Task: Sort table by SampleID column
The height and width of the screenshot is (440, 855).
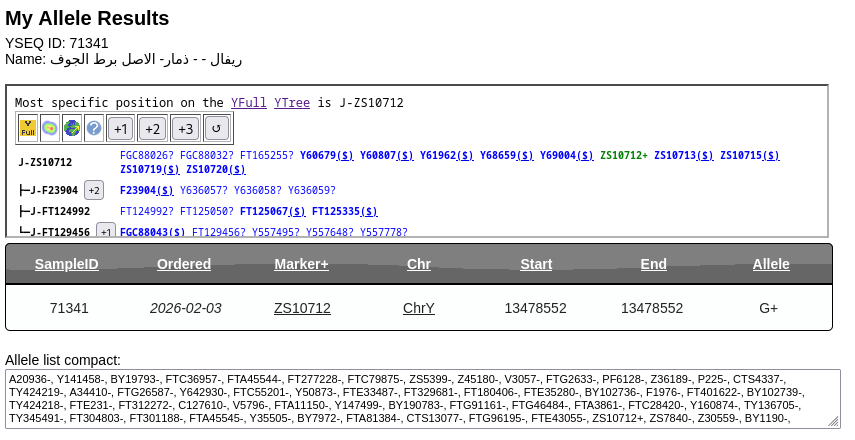Action: click(67, 264)
